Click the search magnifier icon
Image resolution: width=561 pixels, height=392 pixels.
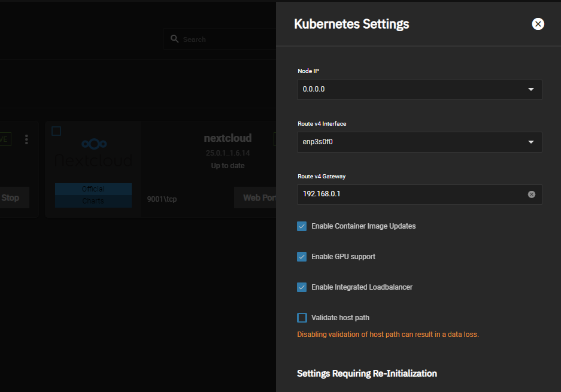174,39
